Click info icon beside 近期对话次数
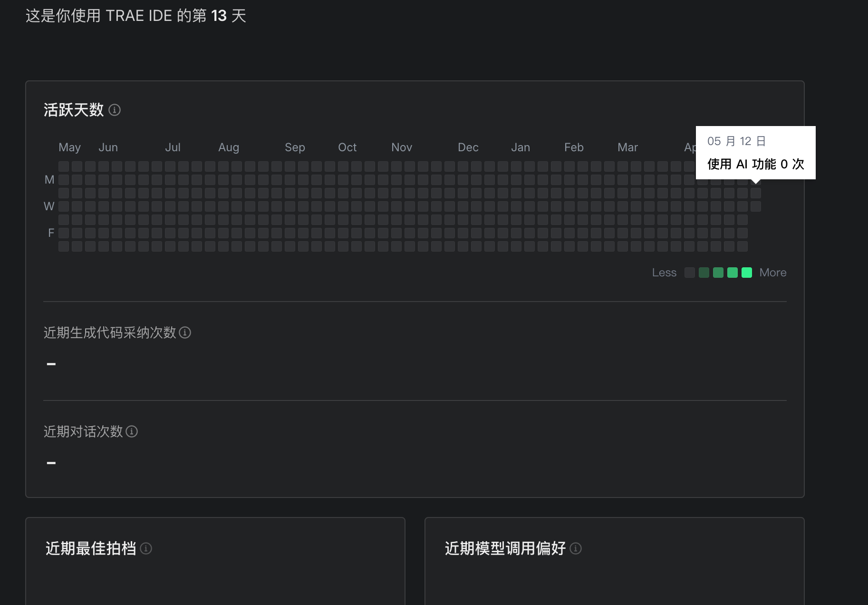This screenshot has width=868, height=605. [132, 431]
